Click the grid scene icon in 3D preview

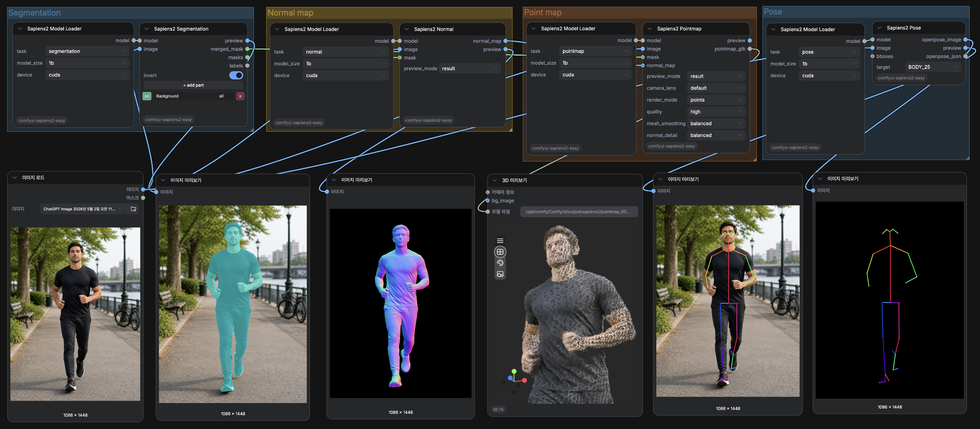point(500,252)
